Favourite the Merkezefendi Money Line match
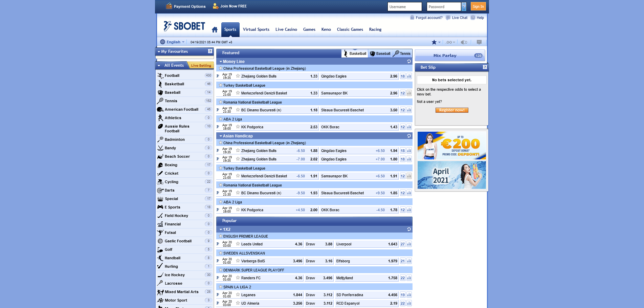Viewport: 644px width, 308px height. click(x=238, y=93)
